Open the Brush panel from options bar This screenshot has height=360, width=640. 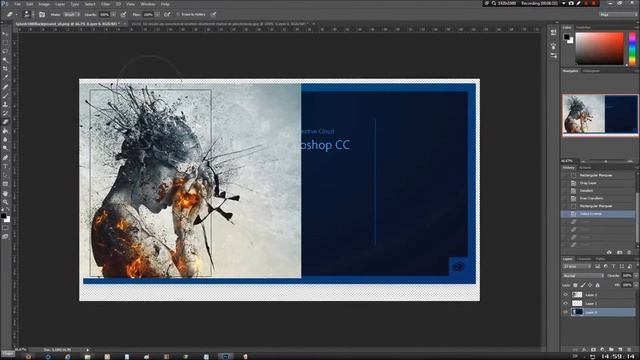[x=42, y=14]
